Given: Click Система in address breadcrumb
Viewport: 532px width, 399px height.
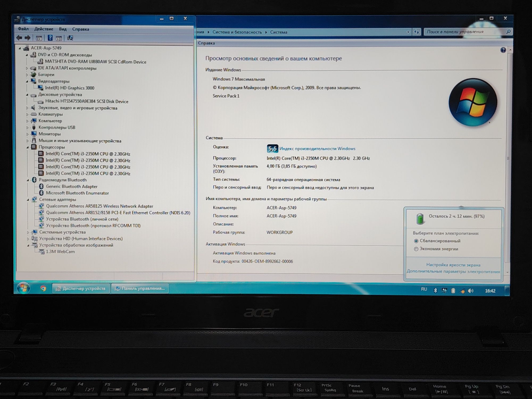Looking at the screenshot, I should click(x=279, y=32).
